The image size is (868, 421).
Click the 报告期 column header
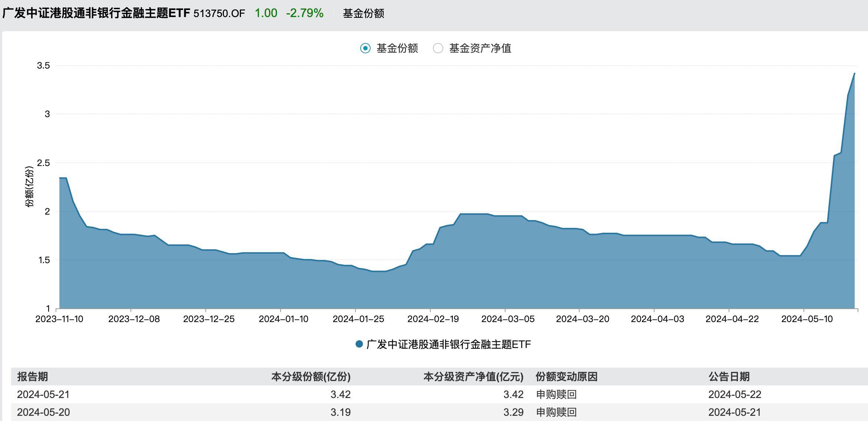32,377
